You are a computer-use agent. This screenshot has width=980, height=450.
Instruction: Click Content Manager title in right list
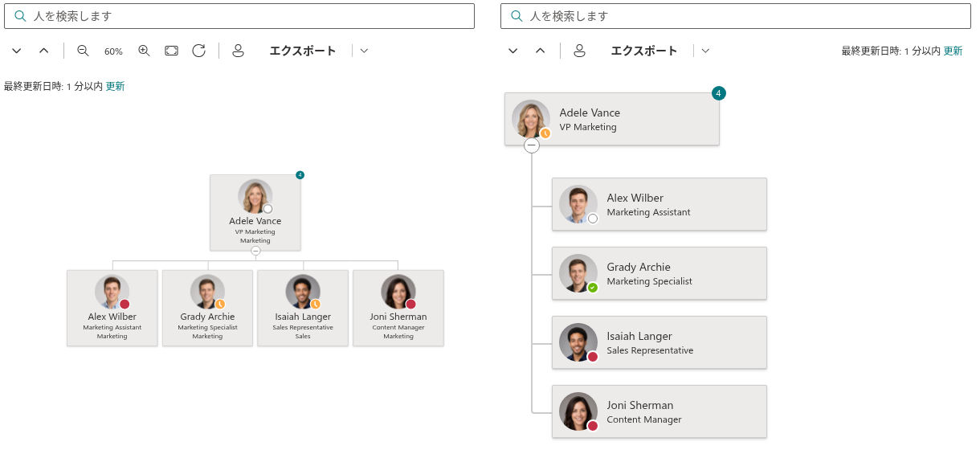coord(644,419)
